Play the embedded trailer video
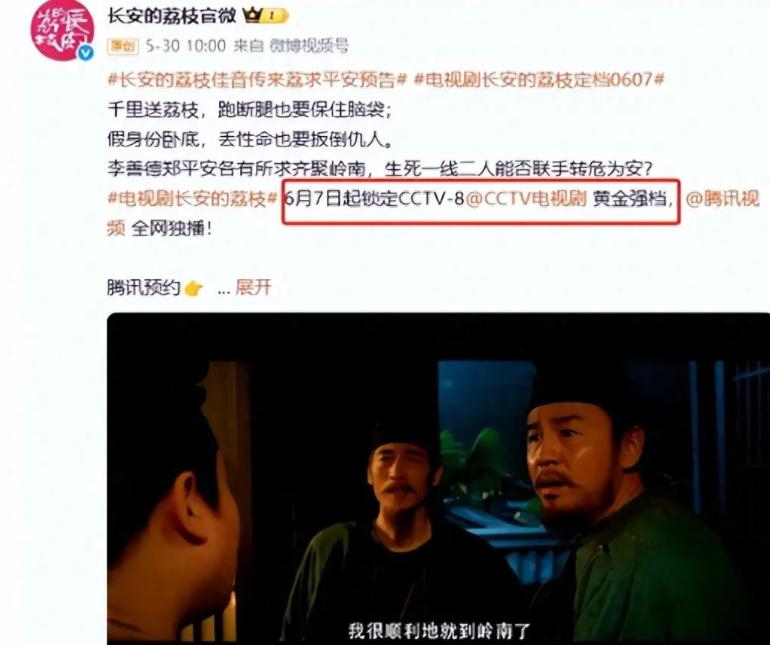The image size is (770, 645). tap(439, 478)
